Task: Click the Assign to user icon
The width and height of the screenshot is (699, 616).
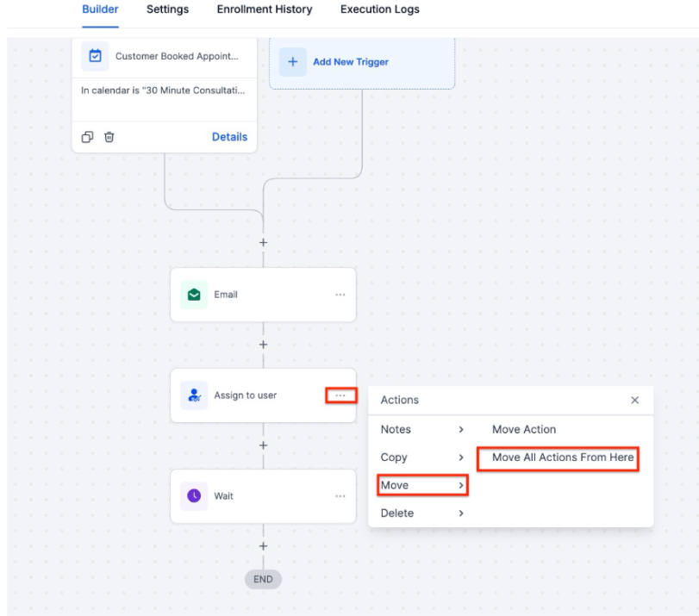Action: click(194, 395)
